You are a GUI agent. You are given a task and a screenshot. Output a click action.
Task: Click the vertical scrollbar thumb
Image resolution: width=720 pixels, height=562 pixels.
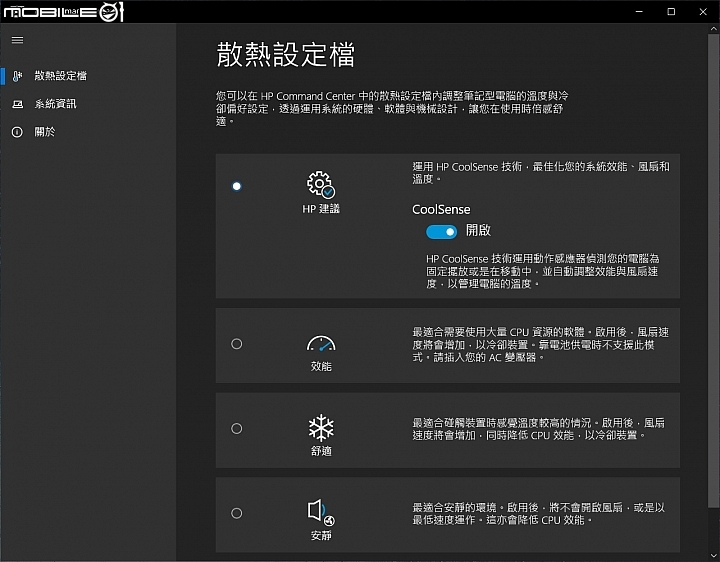tap(714, 270)
